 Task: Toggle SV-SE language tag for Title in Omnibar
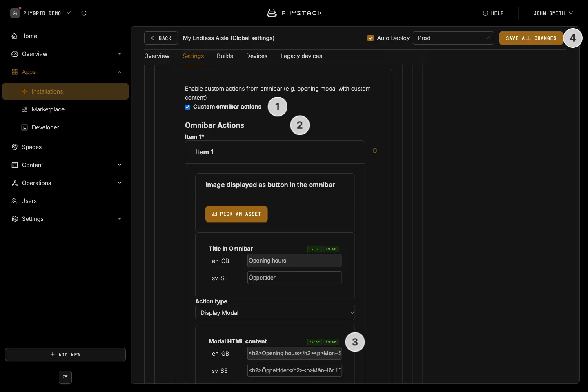tap(314, 249)
